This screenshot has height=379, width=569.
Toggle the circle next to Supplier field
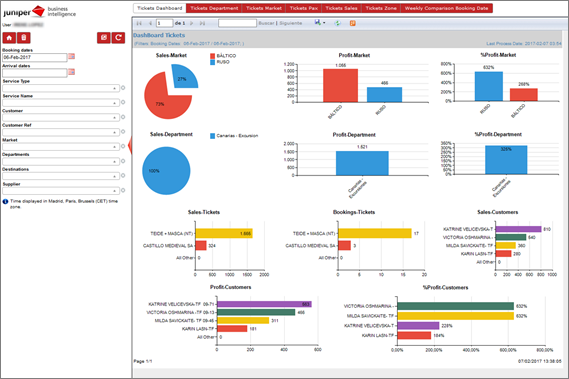[x=123, y=190]
